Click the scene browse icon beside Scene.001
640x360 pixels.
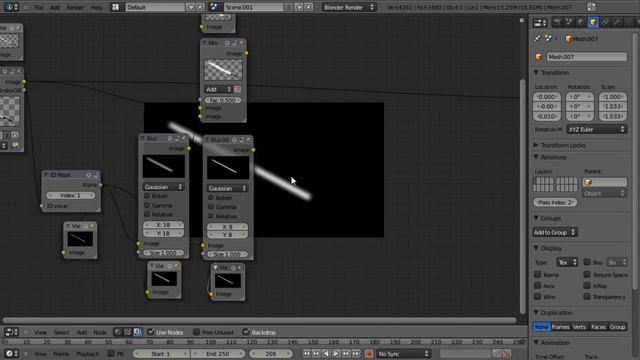coord(214,7)
